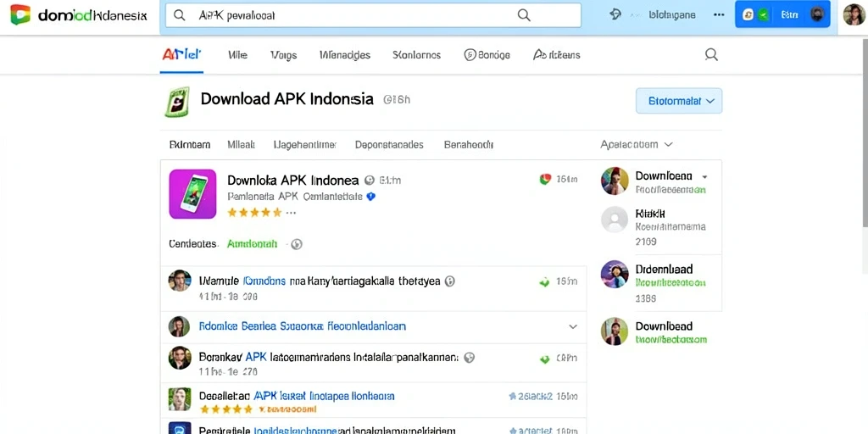
Task: Click the blue verified badge after 'Camlantellale'
Action: tap(371, 197)
